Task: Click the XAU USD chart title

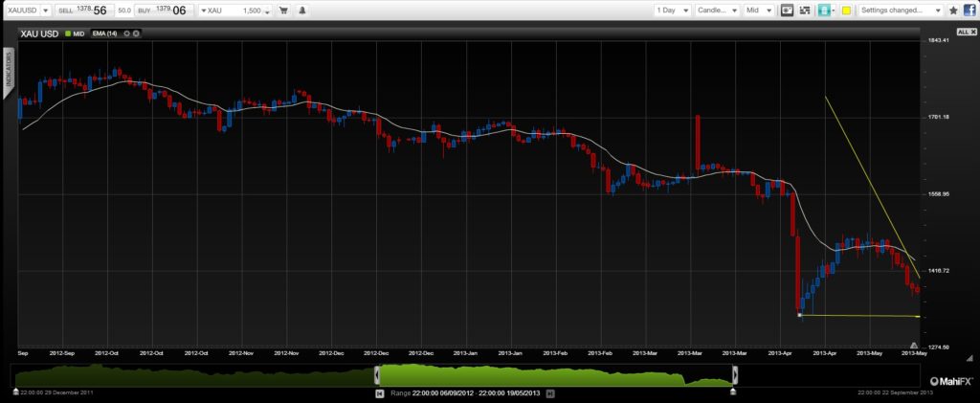Action: click(x=40, y=34)
